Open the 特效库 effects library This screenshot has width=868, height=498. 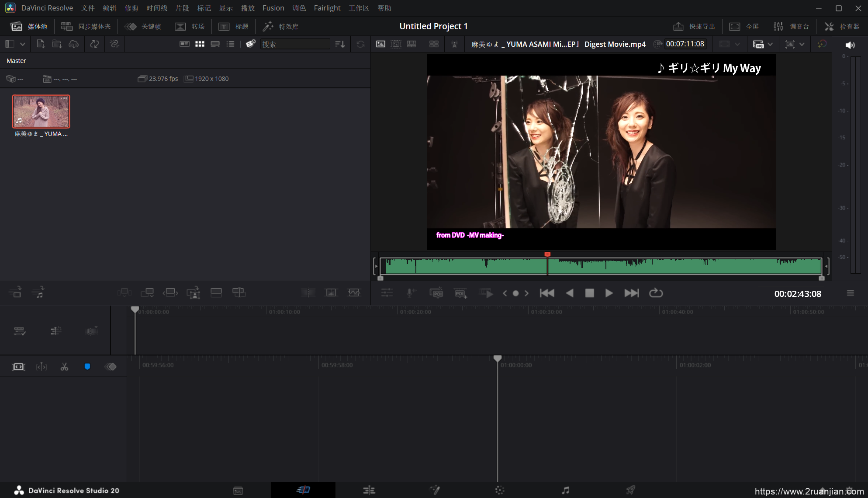click(x=280, y=27)
